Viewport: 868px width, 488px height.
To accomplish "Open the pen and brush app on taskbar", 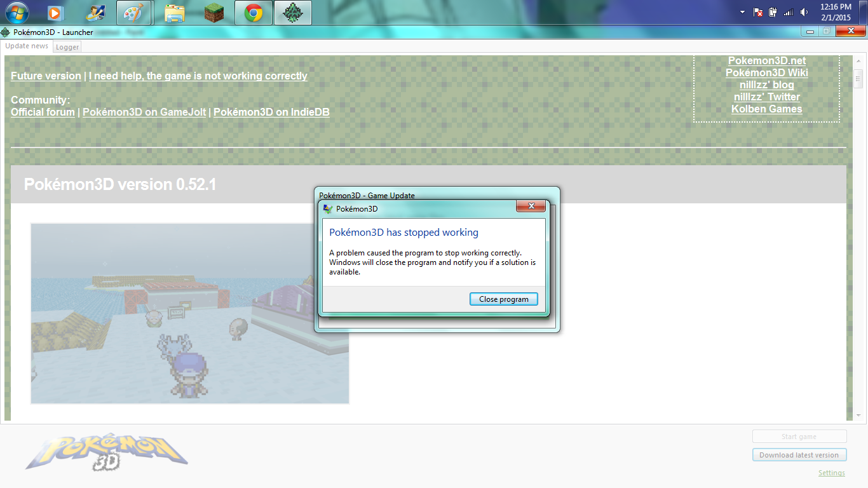I will [96, 13].
